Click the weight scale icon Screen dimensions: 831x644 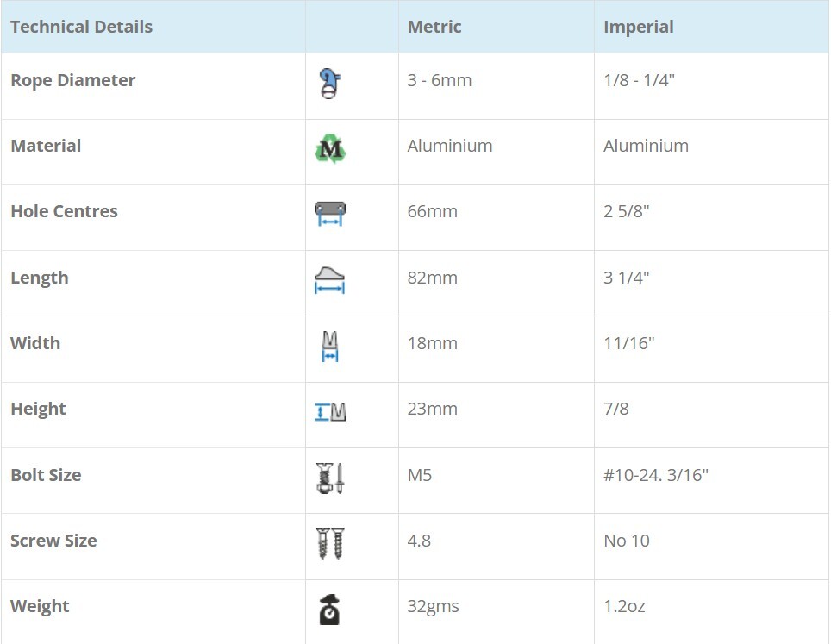329,610
